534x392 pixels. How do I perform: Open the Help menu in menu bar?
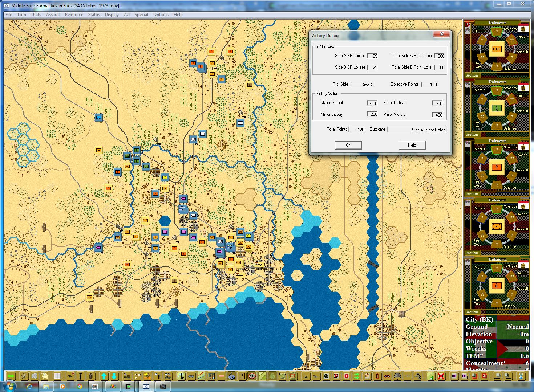pos(178,15)
